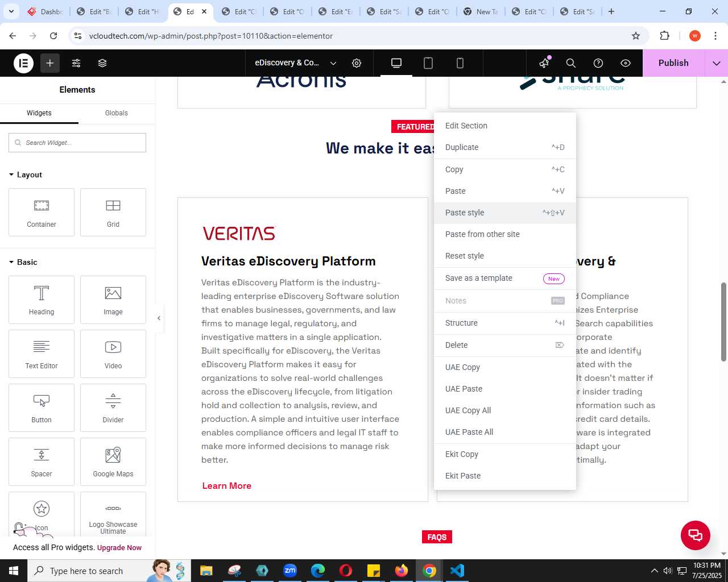Choose UAE Paste All from context menu

[x=505, y=432]
